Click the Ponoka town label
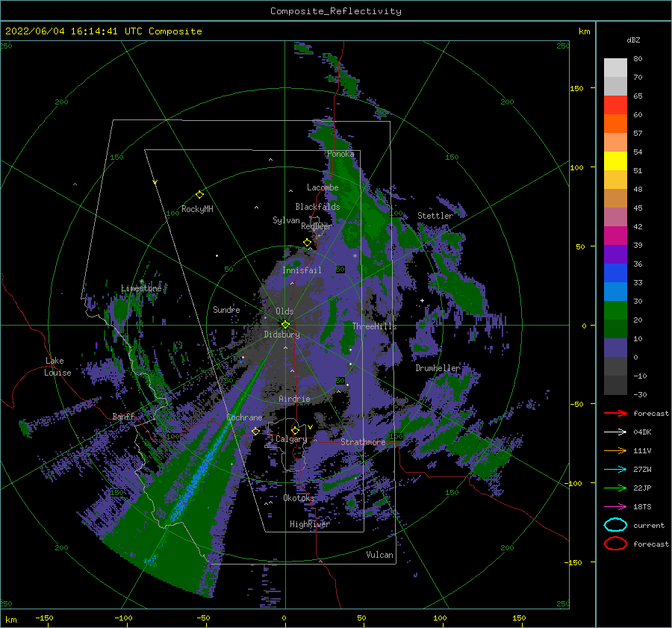 340,154
